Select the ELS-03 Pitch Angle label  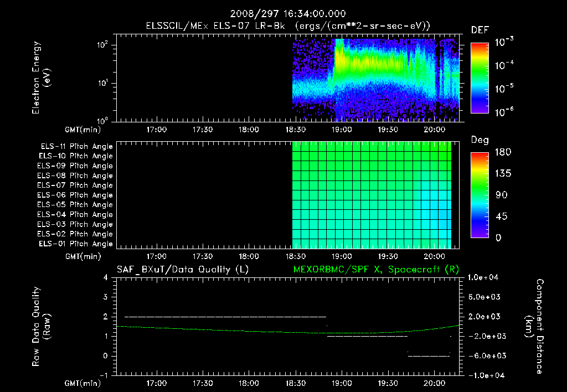pyautogui.click(x=75, y=224)
